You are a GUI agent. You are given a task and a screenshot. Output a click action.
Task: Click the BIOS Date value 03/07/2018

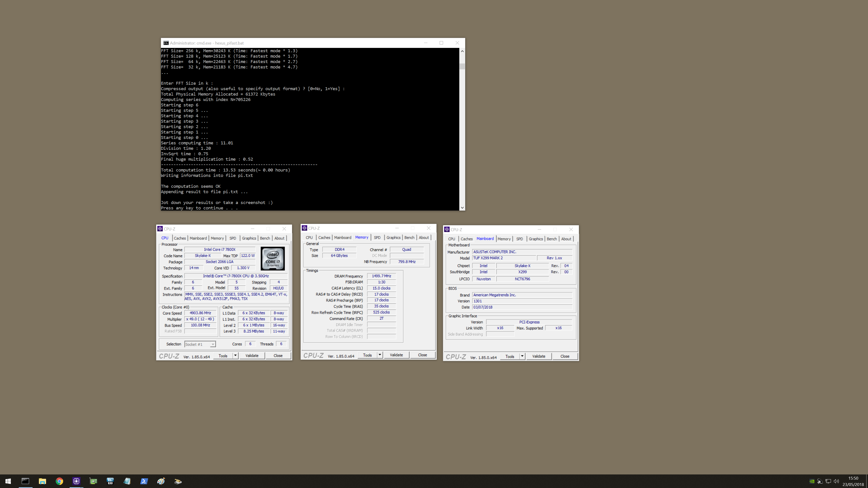point(522,307)
